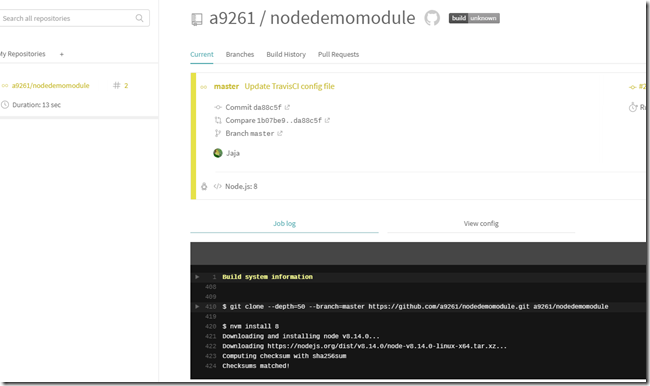Screen dimensions: 650x386
Task: Select the View config tab
Action: point(481,223)
